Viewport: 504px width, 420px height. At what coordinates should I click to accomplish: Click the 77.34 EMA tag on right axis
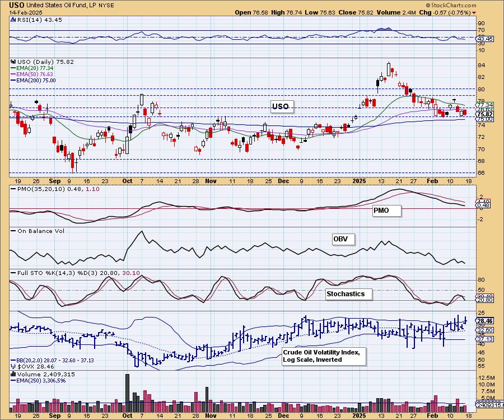(485, 105)
